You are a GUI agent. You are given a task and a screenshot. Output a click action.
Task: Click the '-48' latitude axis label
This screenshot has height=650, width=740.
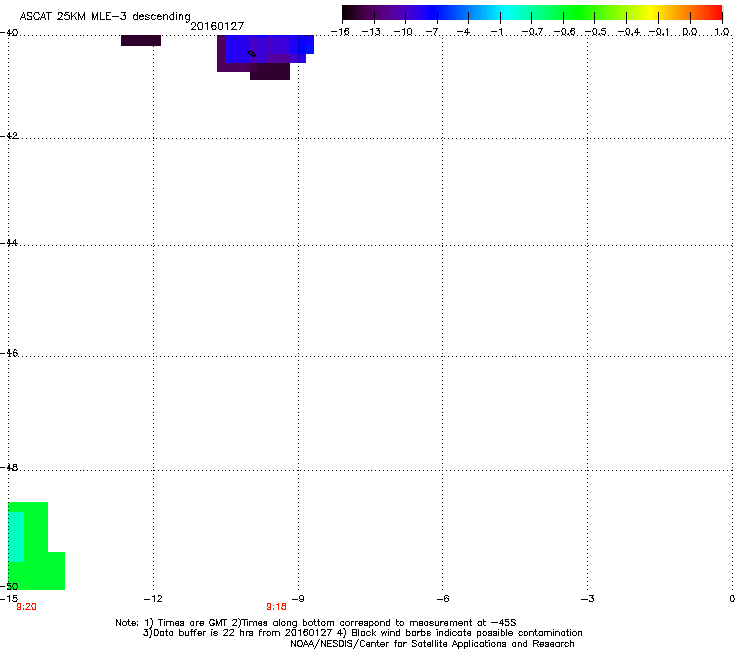click(x=9, y=467)
